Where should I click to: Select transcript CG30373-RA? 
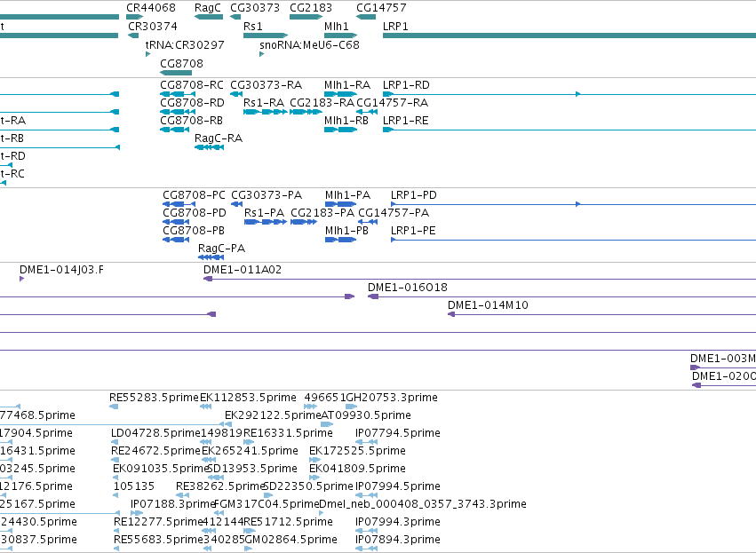click(267, 85)
